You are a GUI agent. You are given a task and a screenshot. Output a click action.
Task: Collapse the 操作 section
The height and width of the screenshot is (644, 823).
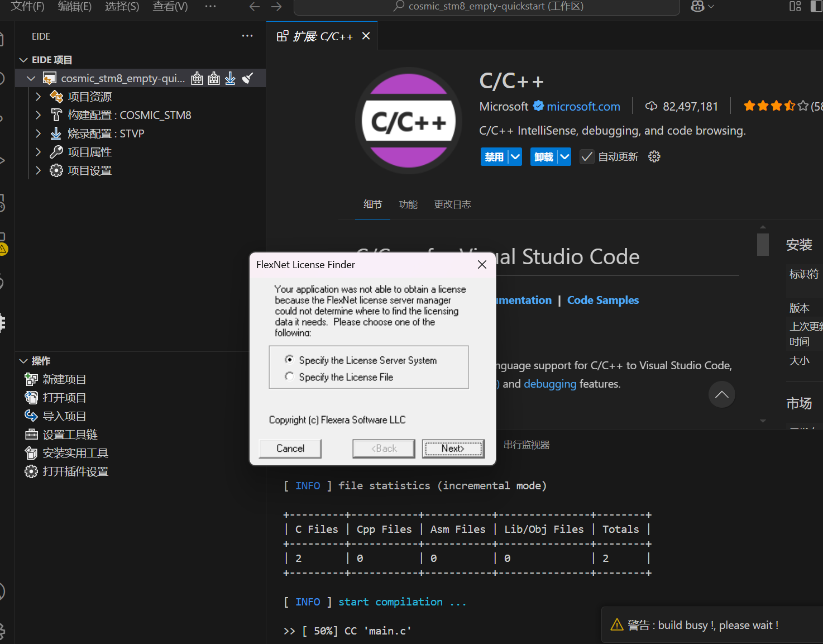[23, 361]
